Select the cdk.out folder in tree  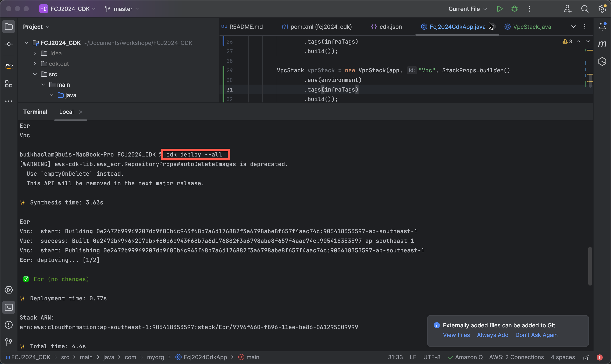coord(59,64)
